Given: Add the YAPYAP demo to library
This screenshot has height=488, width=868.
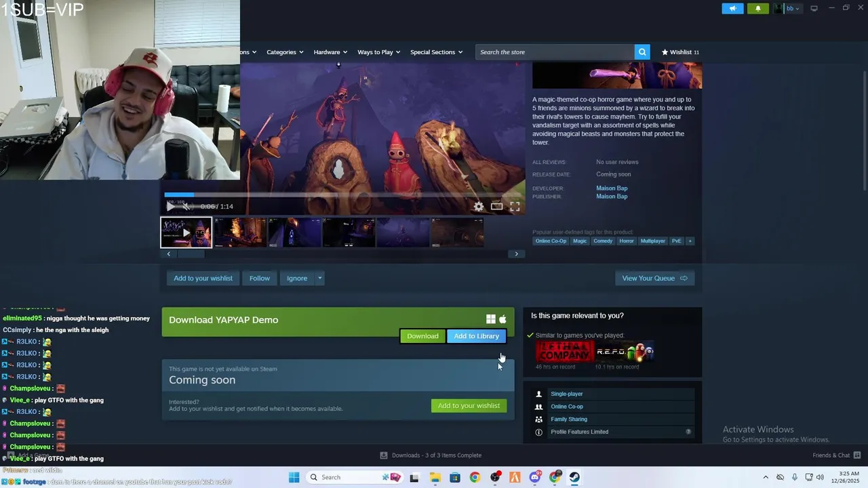Looking at the screenshot, I should [476, 336].
